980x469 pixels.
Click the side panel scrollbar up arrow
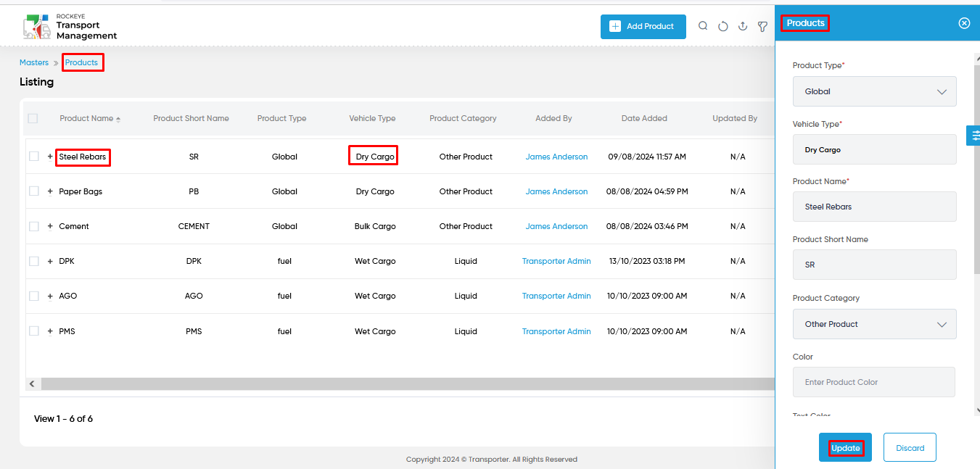[x=977, y=58]
